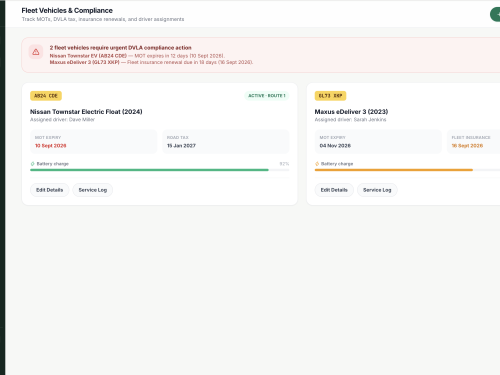This screenshot has width=500, height=375.
Task: Click "Assigned driver: Sarah Jenkins" text
Action: (350, 120)
